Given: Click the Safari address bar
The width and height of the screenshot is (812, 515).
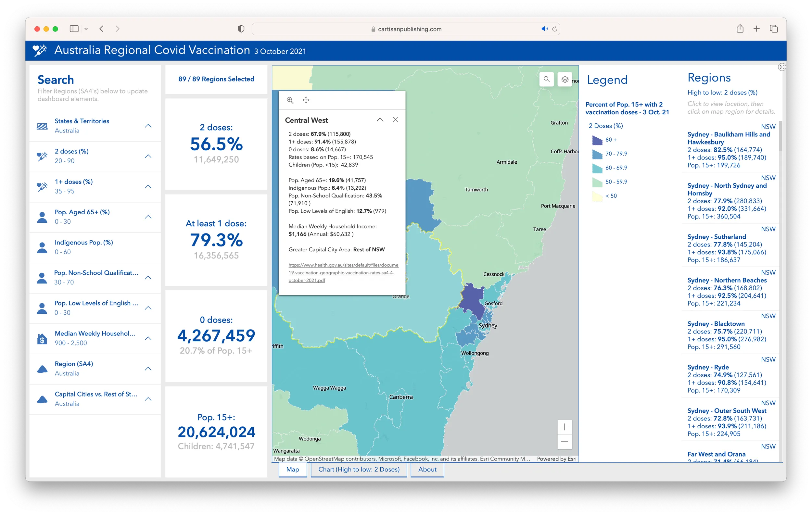Looking at the screenshot, I should [x=406, y=29].
